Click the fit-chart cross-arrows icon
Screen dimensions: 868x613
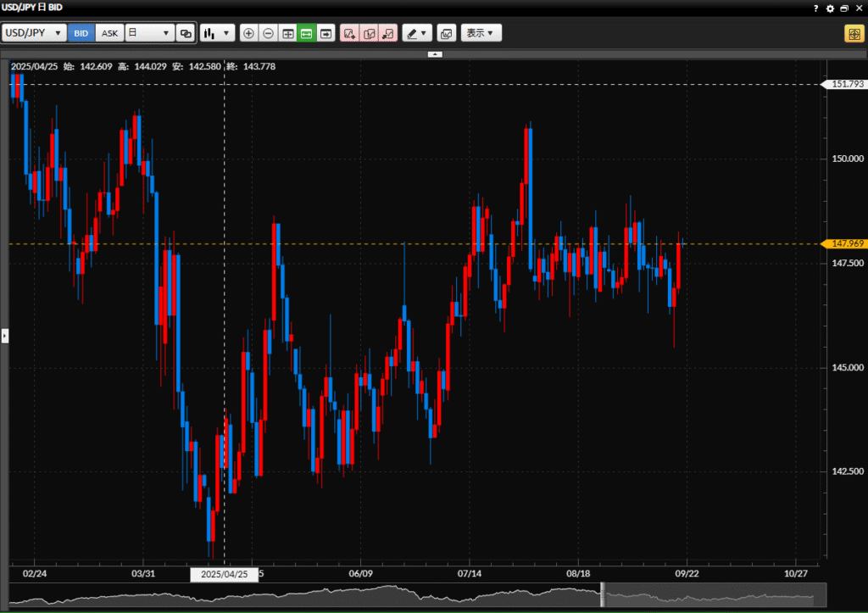pos(287,33)
